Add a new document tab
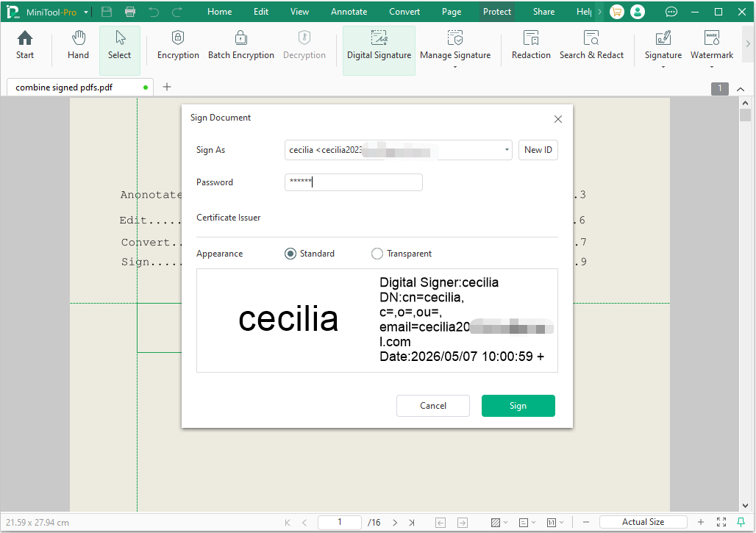 coord(167,87)
